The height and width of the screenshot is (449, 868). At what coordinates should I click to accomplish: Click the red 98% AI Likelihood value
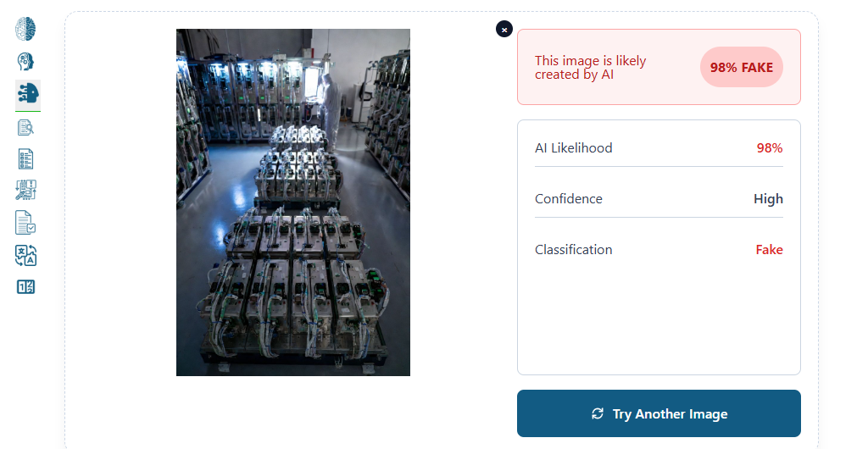[x=770, y=148]
